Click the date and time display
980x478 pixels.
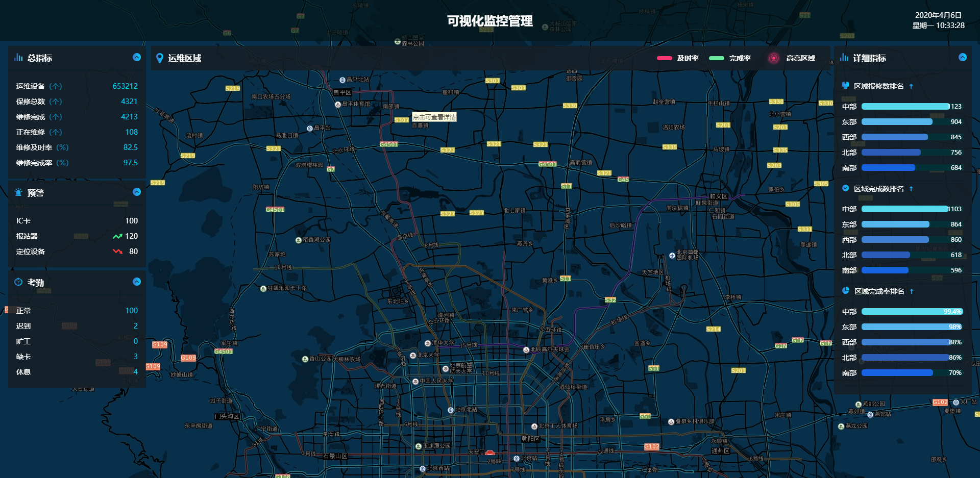938,20
